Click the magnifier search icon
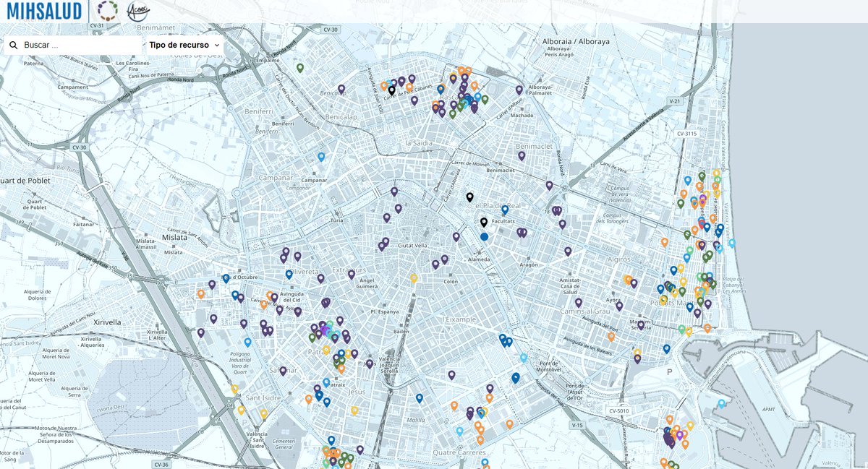868x469 pixels. (x=13, y=45)
